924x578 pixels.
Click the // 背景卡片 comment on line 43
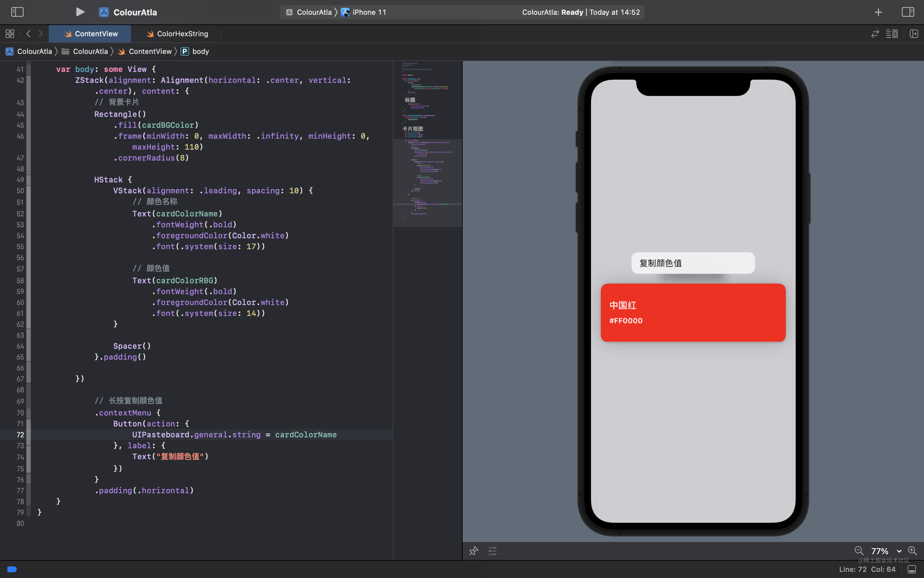[116, 102]
